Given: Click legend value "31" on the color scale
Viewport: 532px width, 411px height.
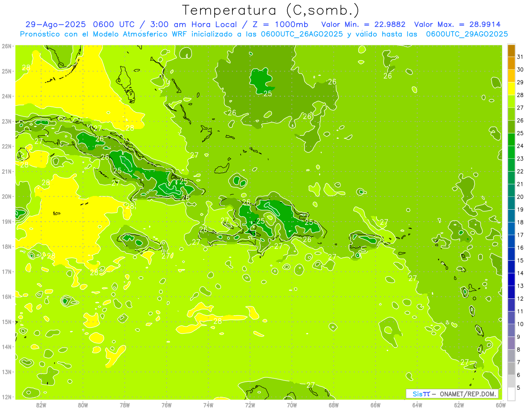Looking at the screenshot, I should tap(520, 57).
